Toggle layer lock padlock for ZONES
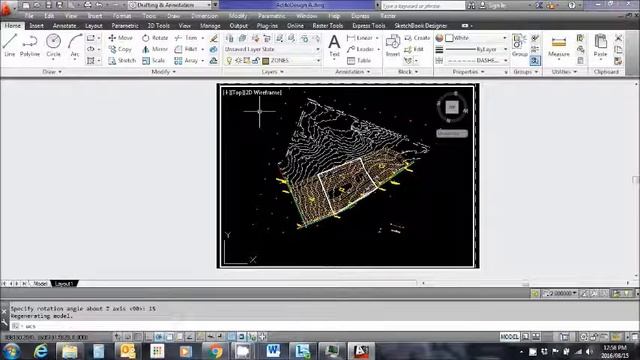This screenshot has width=640, height=360. [x=256, y=60]
